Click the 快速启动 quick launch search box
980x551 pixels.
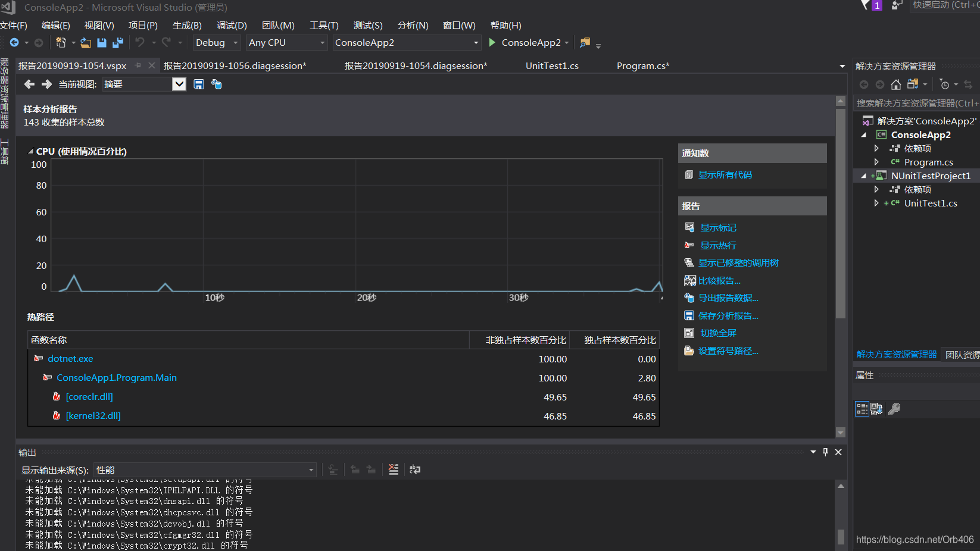(945, 5)
